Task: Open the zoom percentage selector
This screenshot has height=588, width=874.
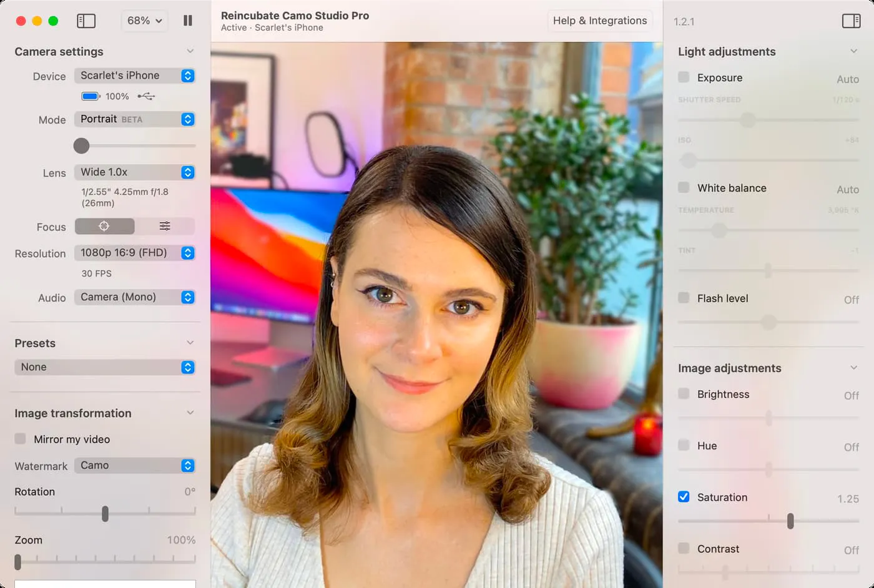Action: pos(144,21)
